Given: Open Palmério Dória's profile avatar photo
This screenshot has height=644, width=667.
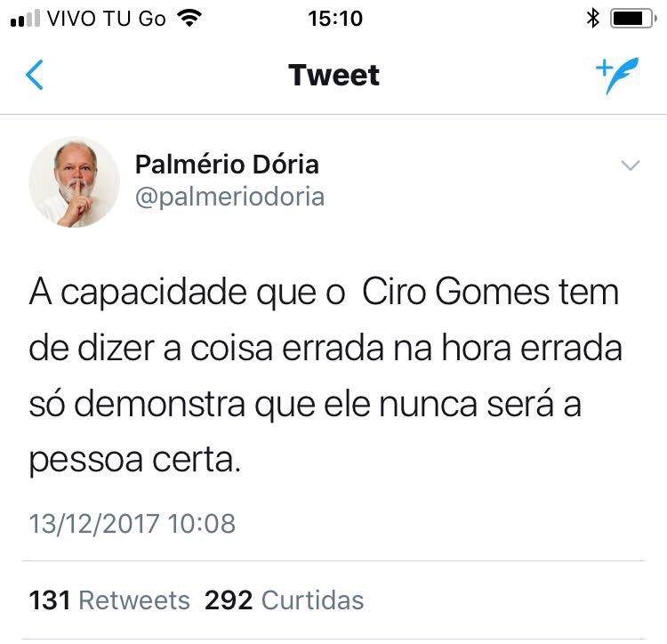Looking at the screenshot, I should tap(74, 182).
